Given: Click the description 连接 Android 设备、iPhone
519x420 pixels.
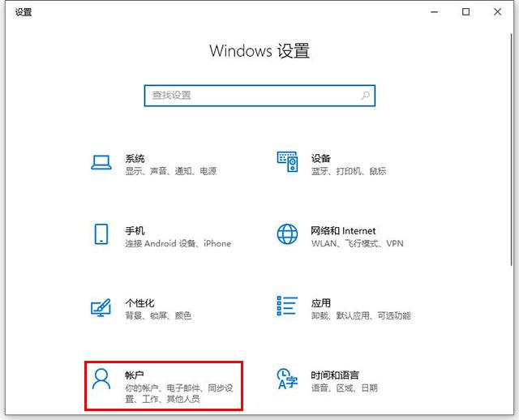Looking at the screenshot, I should click(178, 243).
